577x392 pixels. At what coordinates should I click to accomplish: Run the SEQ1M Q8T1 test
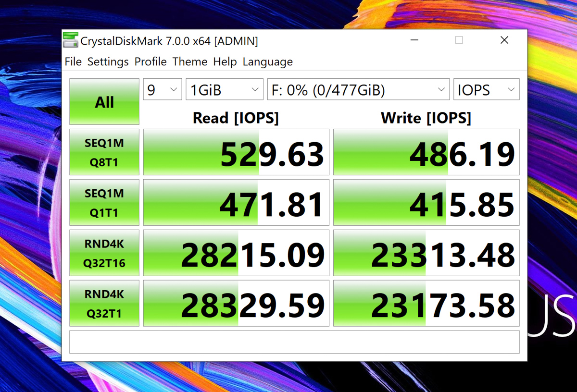click(104, 152)
